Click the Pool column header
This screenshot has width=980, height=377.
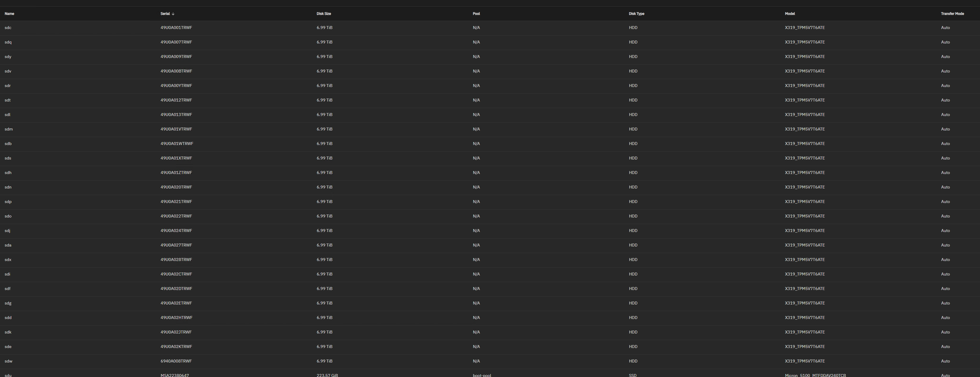coord(476,14)
